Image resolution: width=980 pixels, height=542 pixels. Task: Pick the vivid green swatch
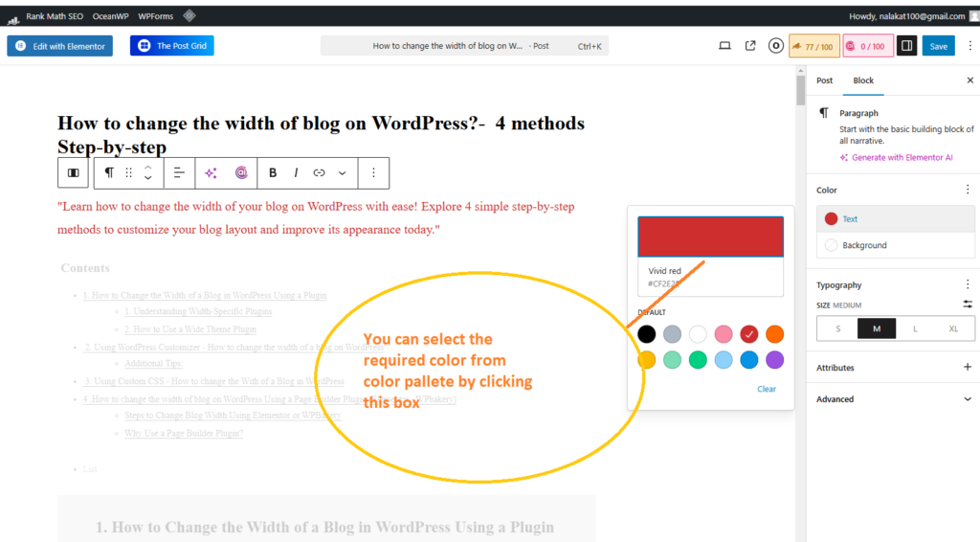coord(698,360)
